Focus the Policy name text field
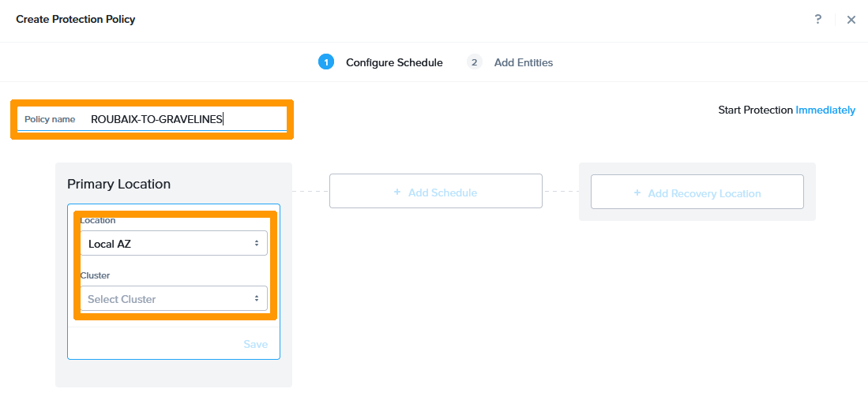 (x=186, y=119)
